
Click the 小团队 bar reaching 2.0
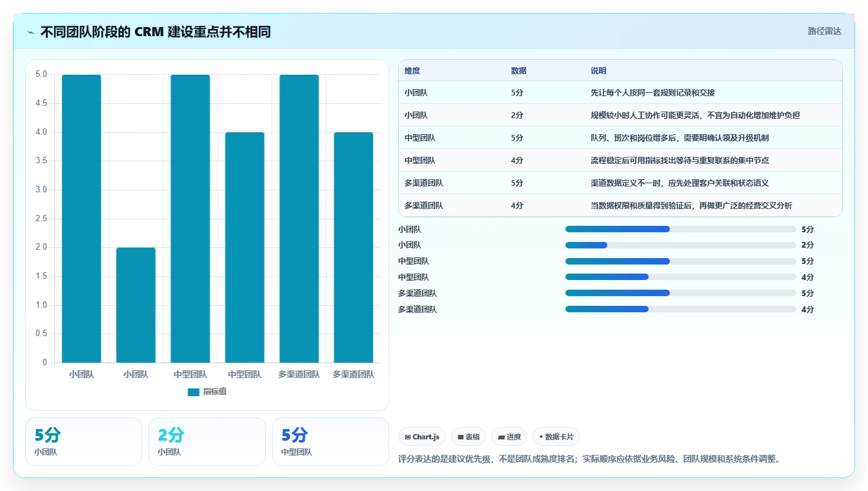pos(136,305)
